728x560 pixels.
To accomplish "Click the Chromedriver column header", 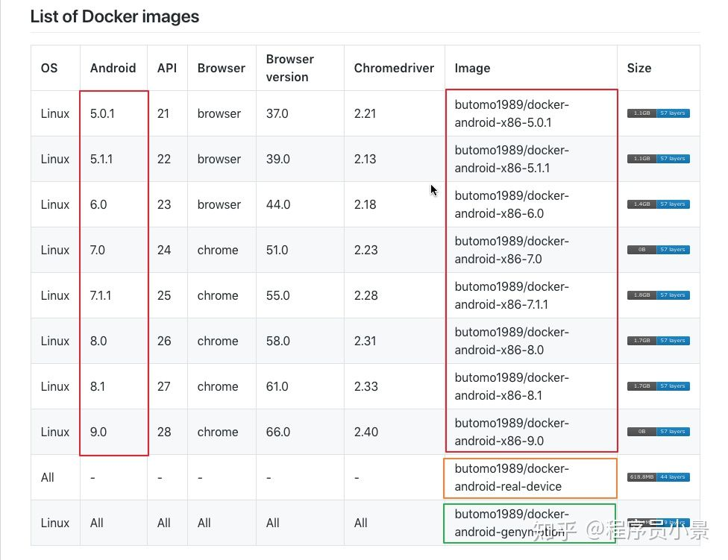I will (394, 68).
